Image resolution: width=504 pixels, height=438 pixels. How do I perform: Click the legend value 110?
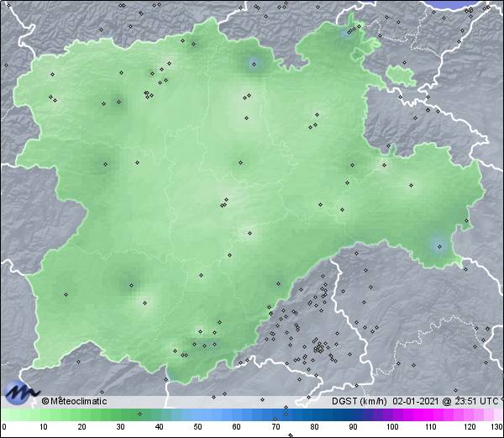click(431, 427)
